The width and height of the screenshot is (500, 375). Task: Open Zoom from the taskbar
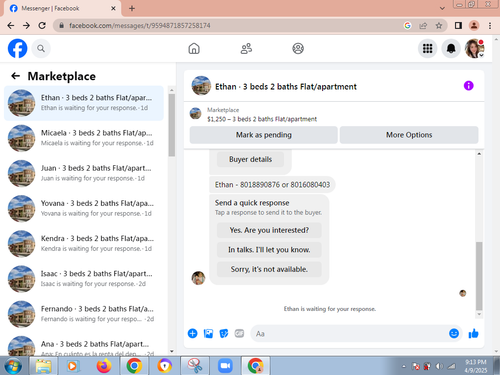click(225, 366)
